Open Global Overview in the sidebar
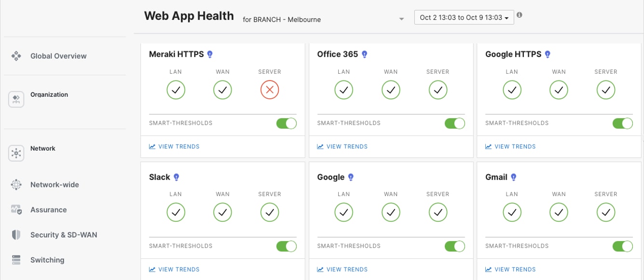Image resolution: width=644 pixels, height=280 pixels. 58,56
